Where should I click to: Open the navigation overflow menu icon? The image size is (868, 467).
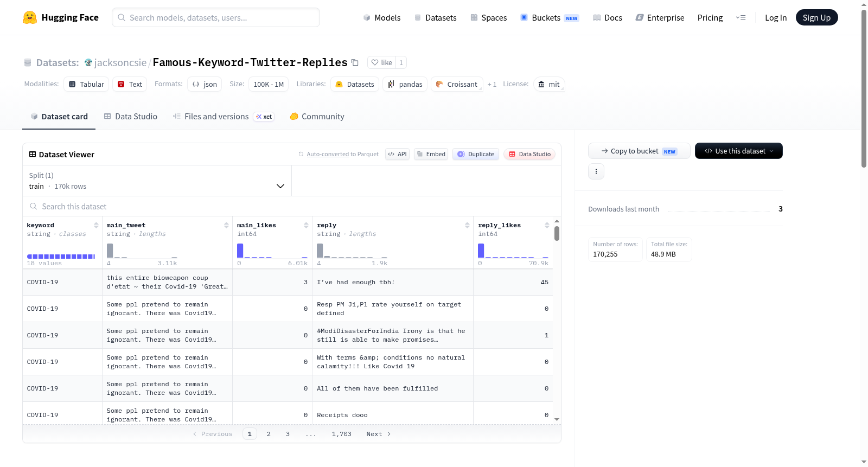[741, 17]
